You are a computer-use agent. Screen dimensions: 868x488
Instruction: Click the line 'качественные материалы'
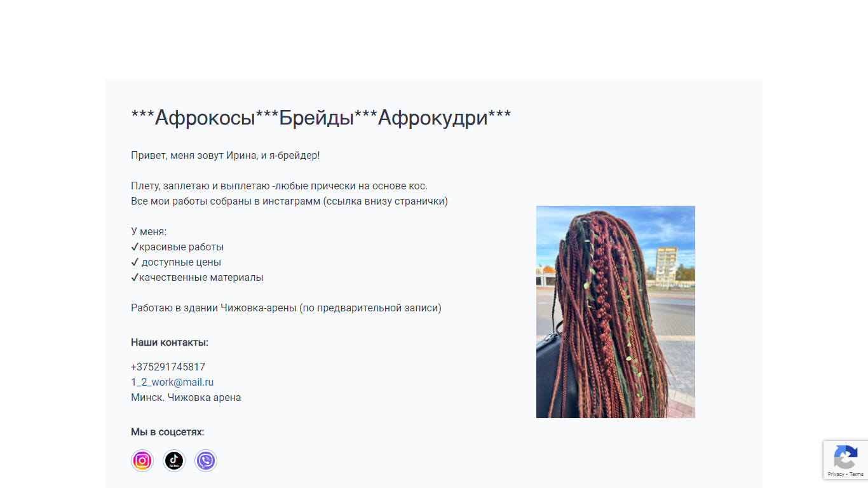[x=197, y=277]
